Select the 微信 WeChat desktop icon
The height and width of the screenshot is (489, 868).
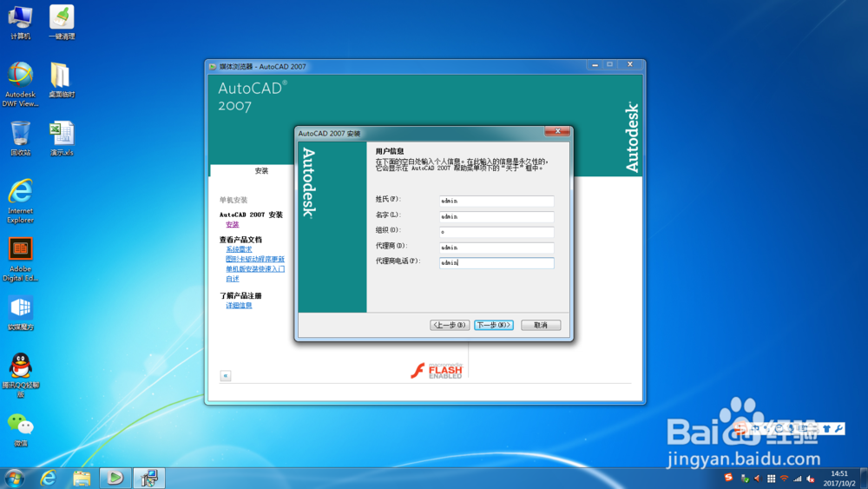point(21,430)
